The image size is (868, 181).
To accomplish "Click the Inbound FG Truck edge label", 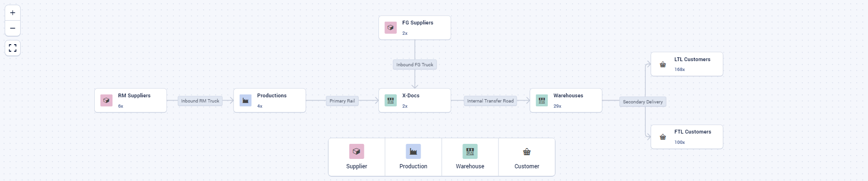I will coord(415,64).
